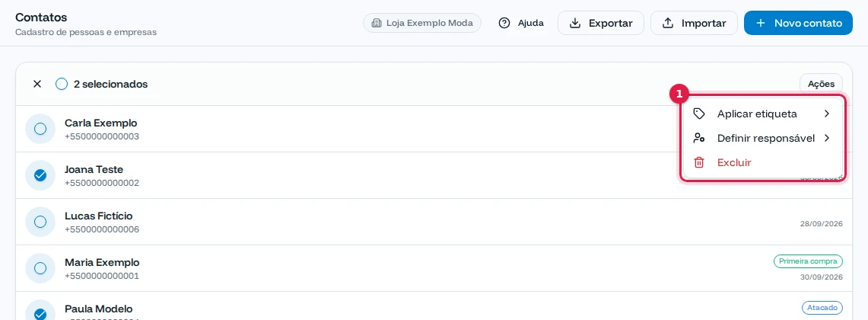Click the Exportar button

coord(601,24)
